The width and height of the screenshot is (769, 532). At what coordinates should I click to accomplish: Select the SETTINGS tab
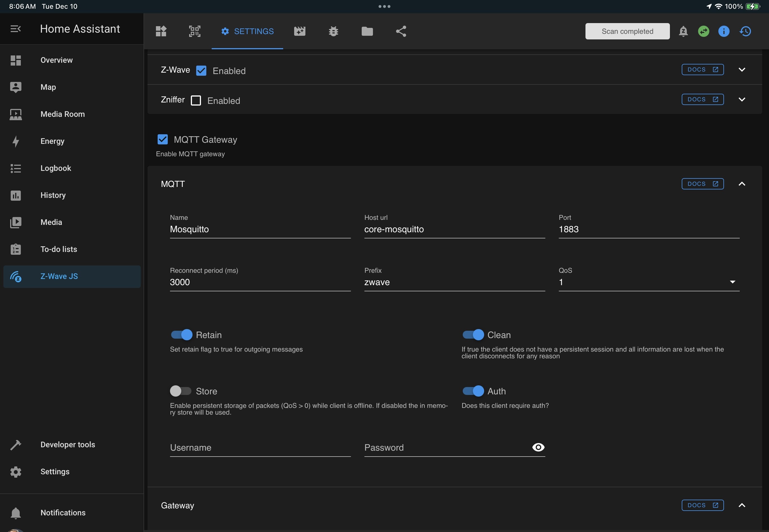247,31
